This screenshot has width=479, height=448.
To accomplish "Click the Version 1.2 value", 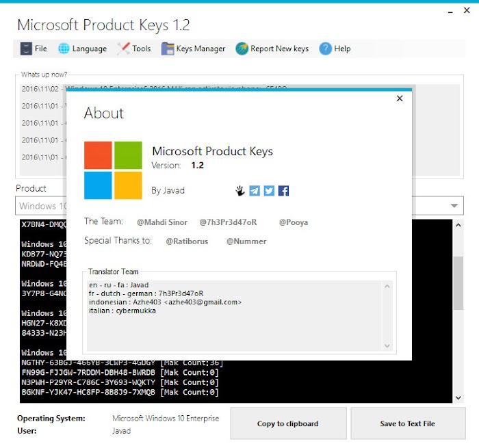I will point(197,166).
